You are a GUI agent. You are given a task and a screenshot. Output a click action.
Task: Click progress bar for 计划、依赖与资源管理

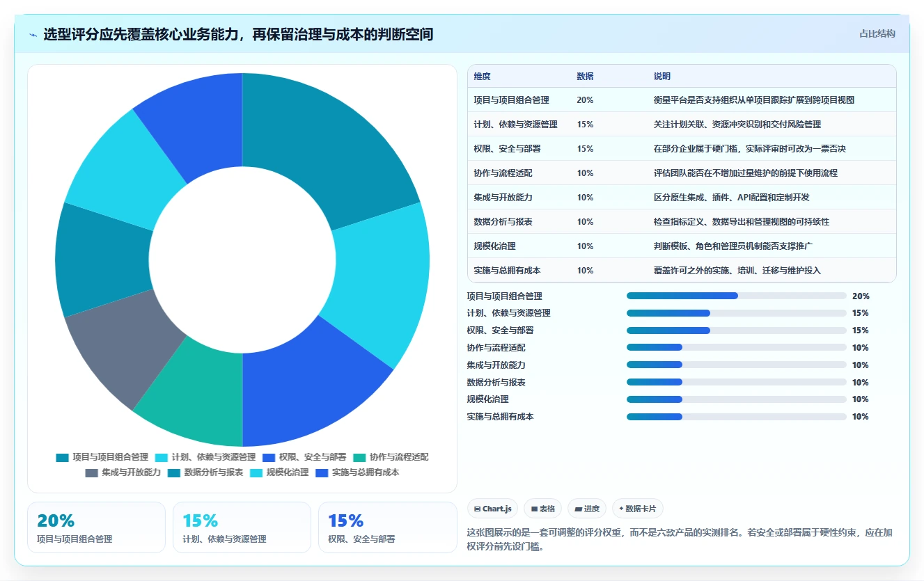click(736, 313)
